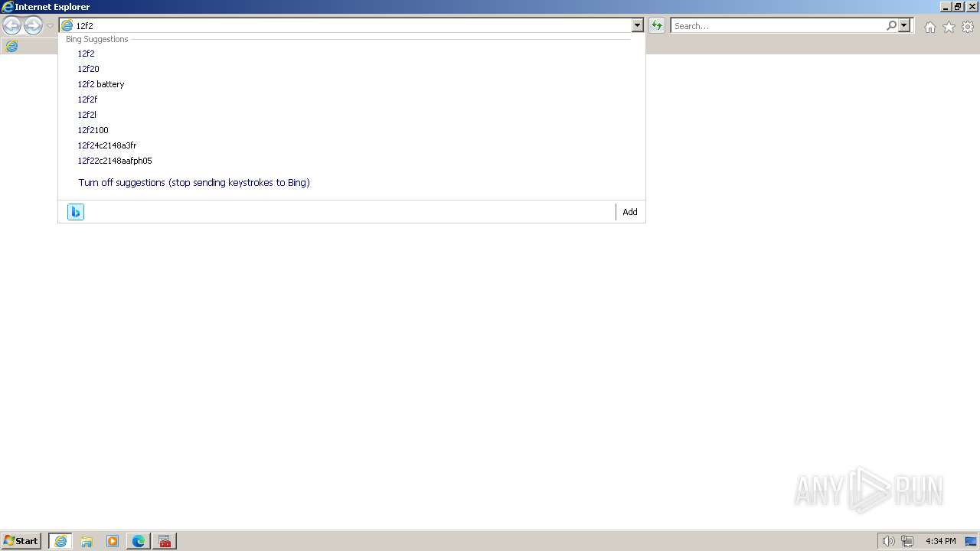Click the Internet Explorer title bar logo

click(7, 7)
